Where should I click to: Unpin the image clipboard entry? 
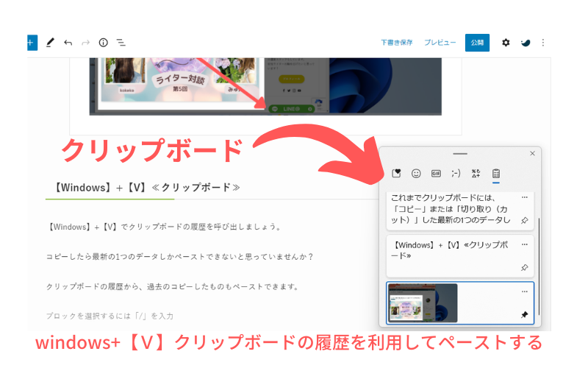tap(525, 315)
